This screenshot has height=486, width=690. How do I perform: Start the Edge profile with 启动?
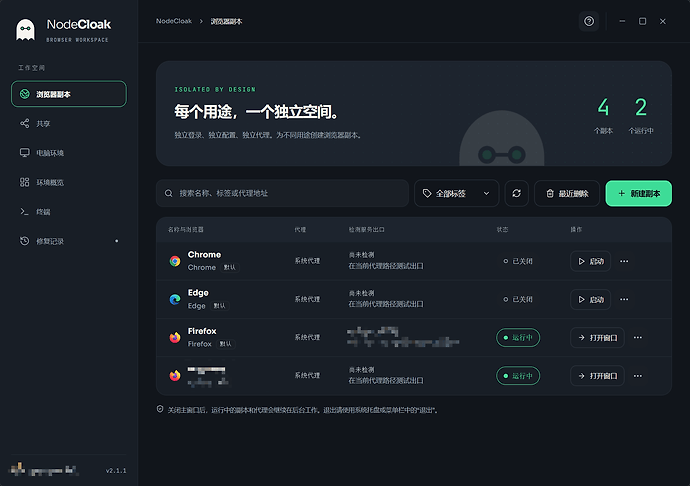click(x=590, y=299)
